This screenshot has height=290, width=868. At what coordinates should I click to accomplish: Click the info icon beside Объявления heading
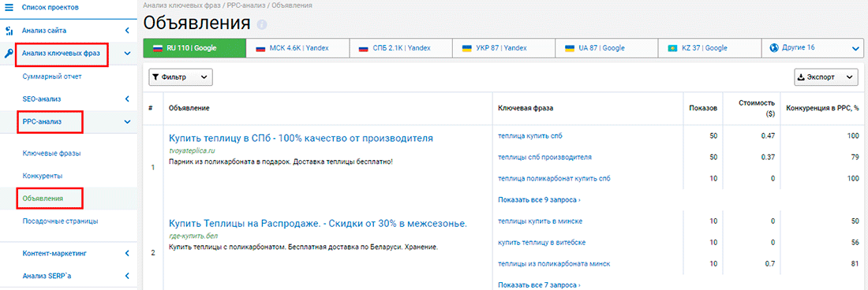[262, 25]
